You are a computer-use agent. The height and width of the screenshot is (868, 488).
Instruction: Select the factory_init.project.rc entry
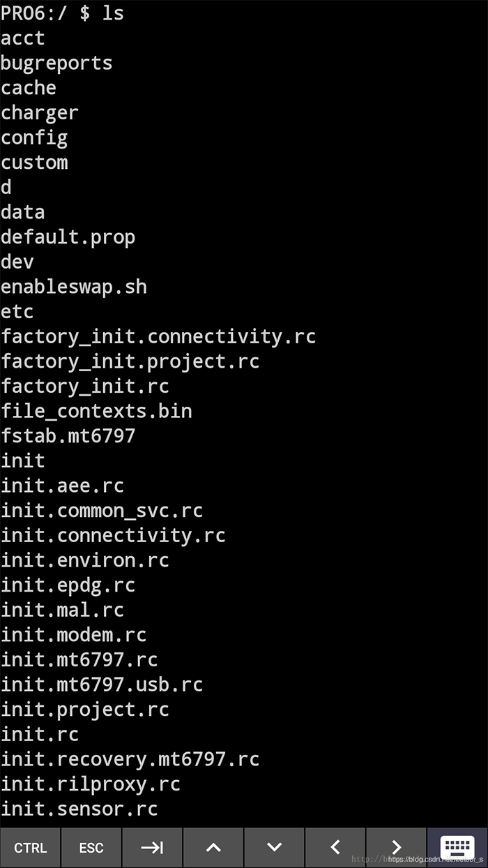130,361
